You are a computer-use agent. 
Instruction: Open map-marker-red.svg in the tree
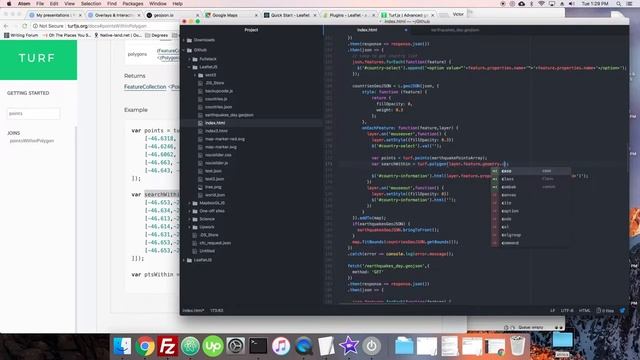225,139
